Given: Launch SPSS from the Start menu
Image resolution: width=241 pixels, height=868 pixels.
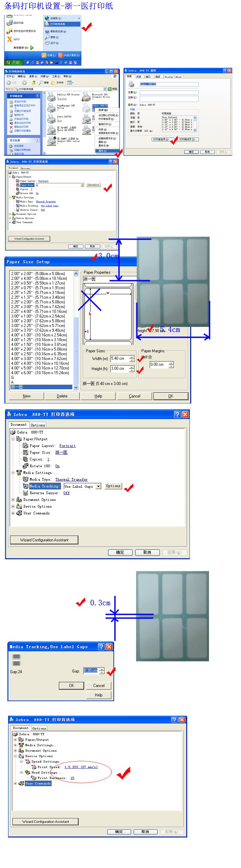Looking at the screenshot, I should click(9, 39).
